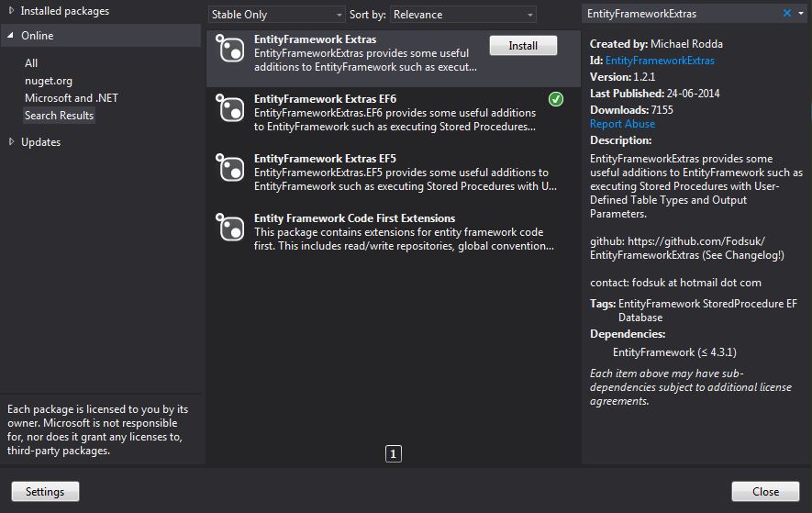
Task: Click the EntityFramework Extras result title
Action: click(x=316, y=39)
